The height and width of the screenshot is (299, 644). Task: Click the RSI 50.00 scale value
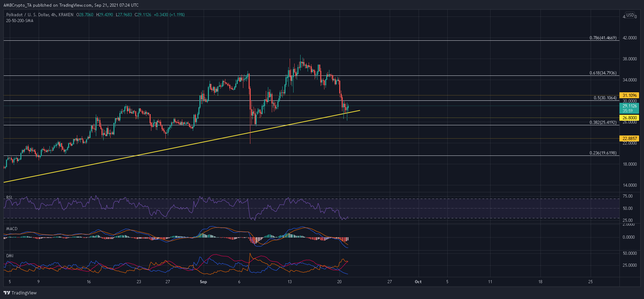pos(627,208)
